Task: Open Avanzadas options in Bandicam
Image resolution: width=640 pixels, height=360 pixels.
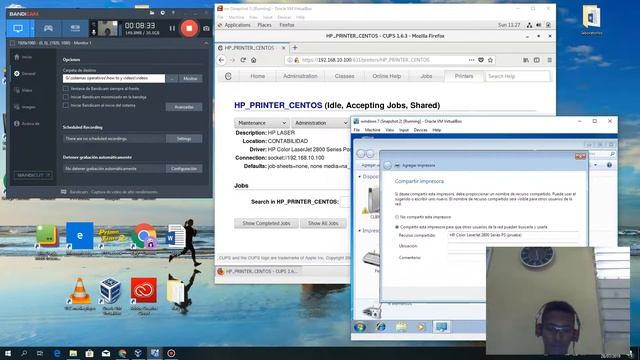Action: pyautogui.click(x=184, y=107)
